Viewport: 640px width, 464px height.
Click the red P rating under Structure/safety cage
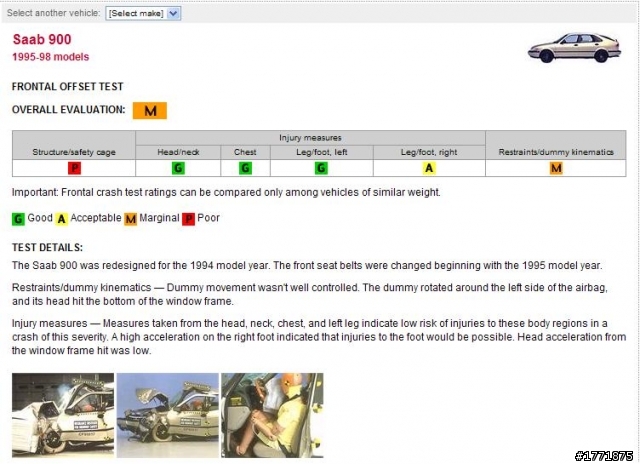74,168
